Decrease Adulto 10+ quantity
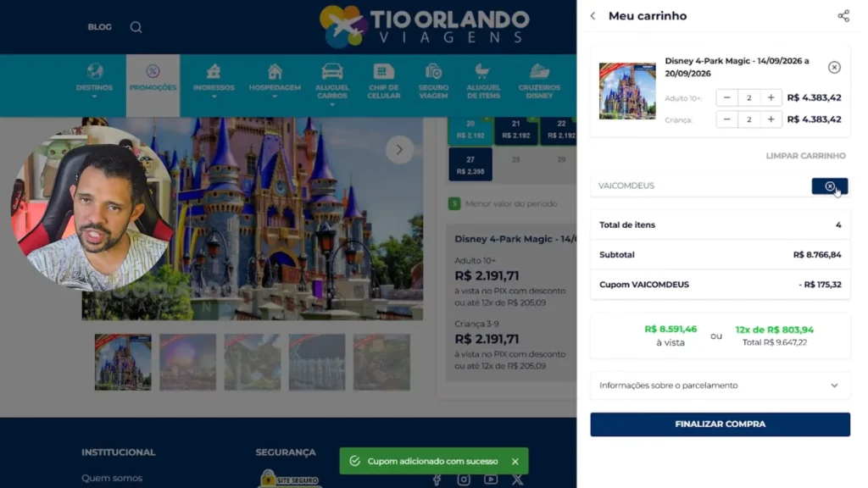The height and width of the screenshot is (488, 868). (x=726, y=98)
